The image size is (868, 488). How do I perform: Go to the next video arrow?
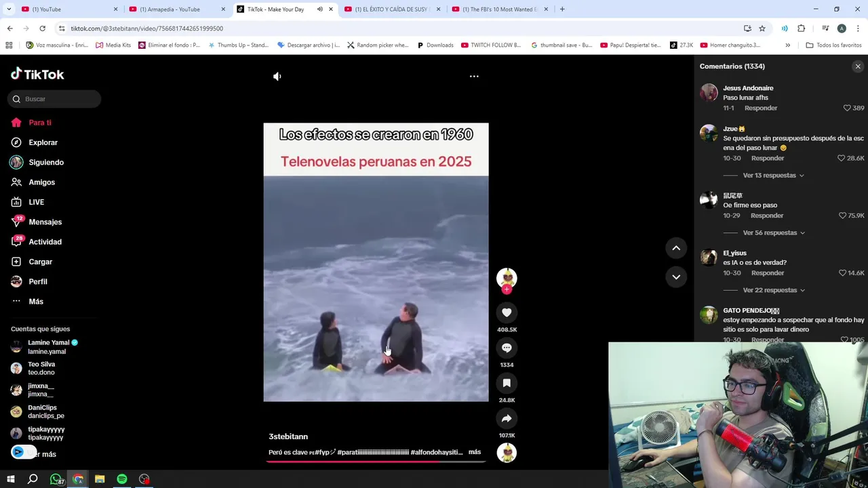pos(676,277)
